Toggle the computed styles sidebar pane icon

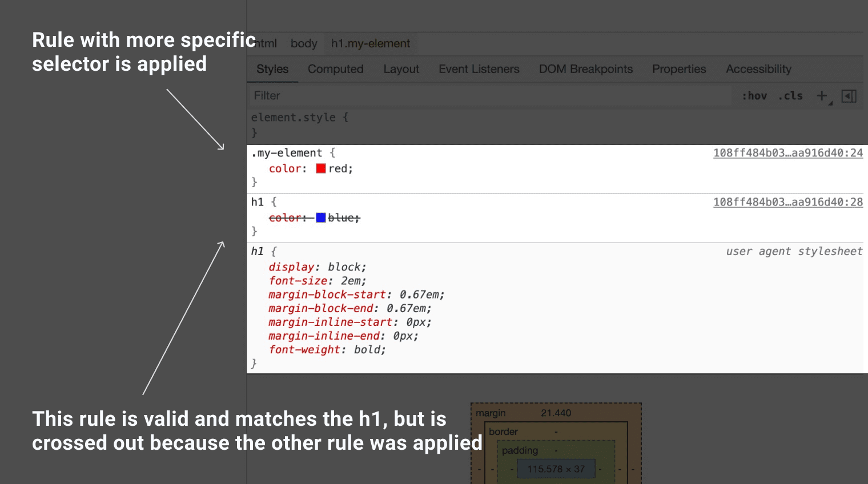coord(849,96)
